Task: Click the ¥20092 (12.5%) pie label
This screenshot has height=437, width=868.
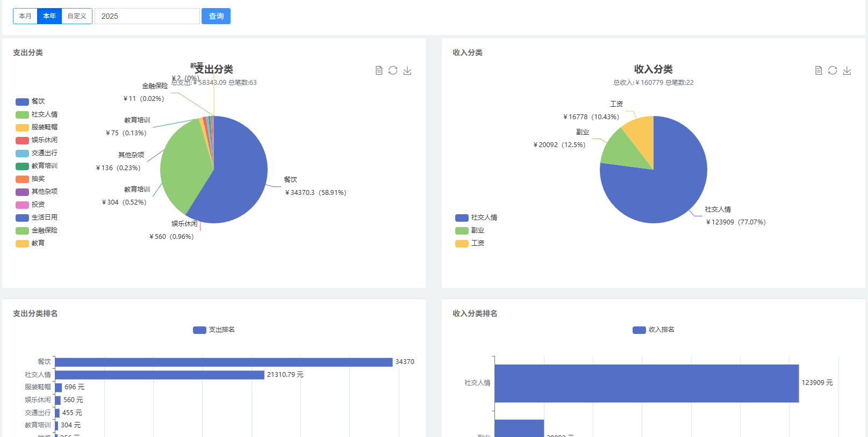Action: (x=559, y=144)
